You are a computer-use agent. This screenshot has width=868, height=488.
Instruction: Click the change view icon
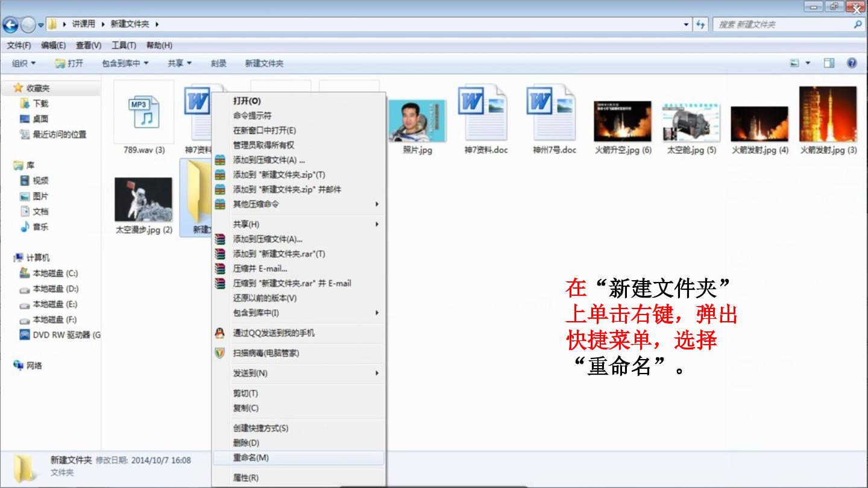click(x=794, y=63)
